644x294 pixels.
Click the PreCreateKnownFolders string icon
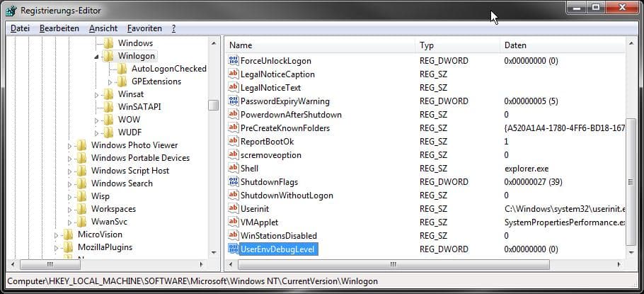tap(234, 128)
